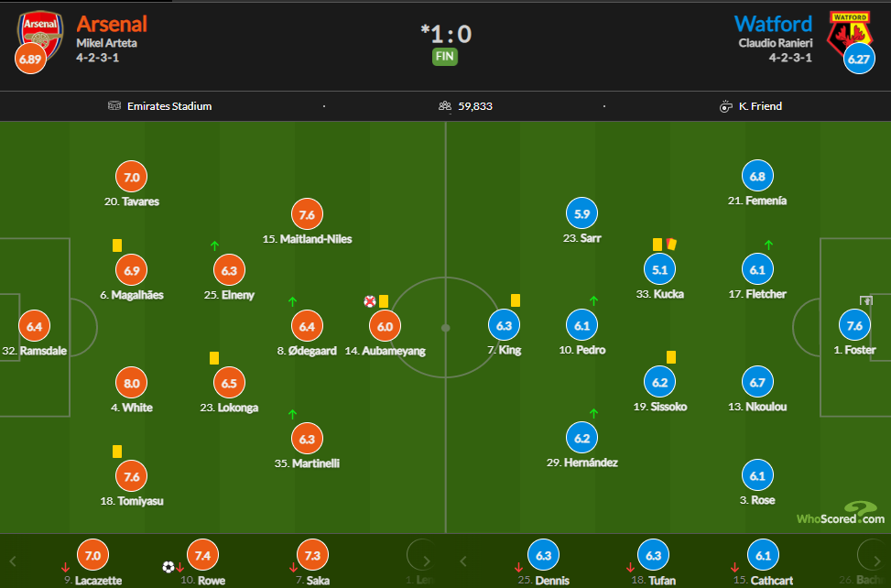Show previous Arsenal substitutes with left chevron
Image resolution: width=891 pixels, height=588 pixels.
[x=13, y=561]
